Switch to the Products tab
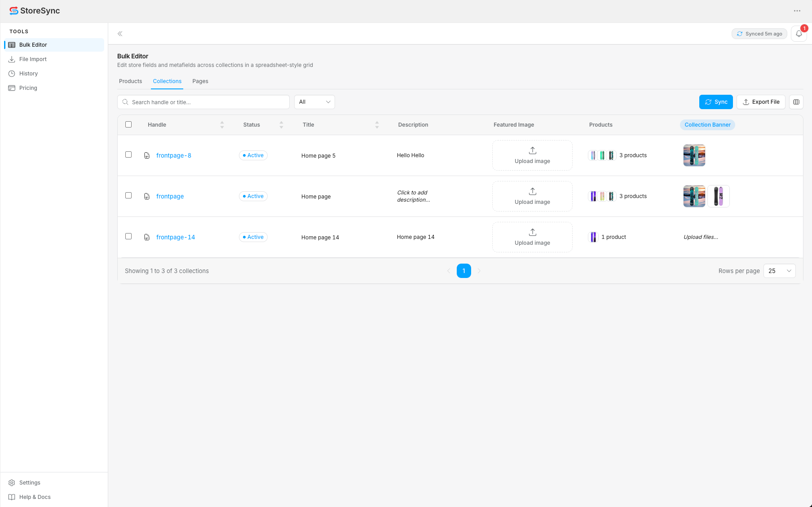The height and width of the screenshot is (507, 812). click(x=130, y=81)
